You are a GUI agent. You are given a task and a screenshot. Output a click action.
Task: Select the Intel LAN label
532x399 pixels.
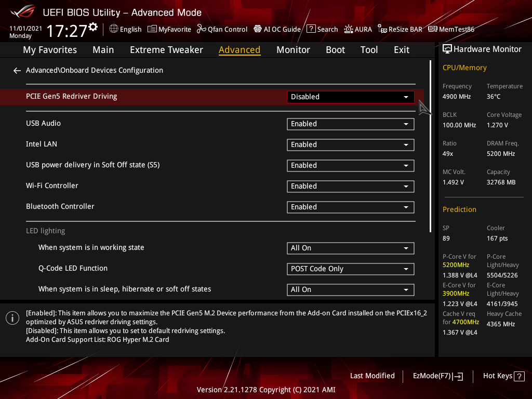(x=42, y=144)
